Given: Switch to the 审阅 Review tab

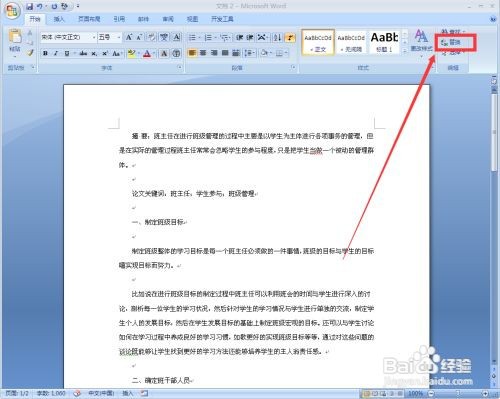Looking at the screenshot, I should [x=168, y=19].
